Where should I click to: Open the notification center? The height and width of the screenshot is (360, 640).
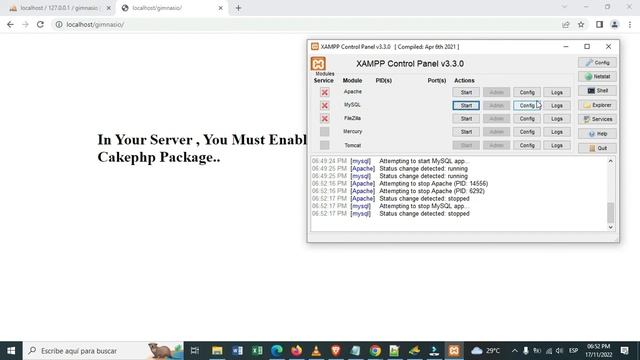pos(624,351)
